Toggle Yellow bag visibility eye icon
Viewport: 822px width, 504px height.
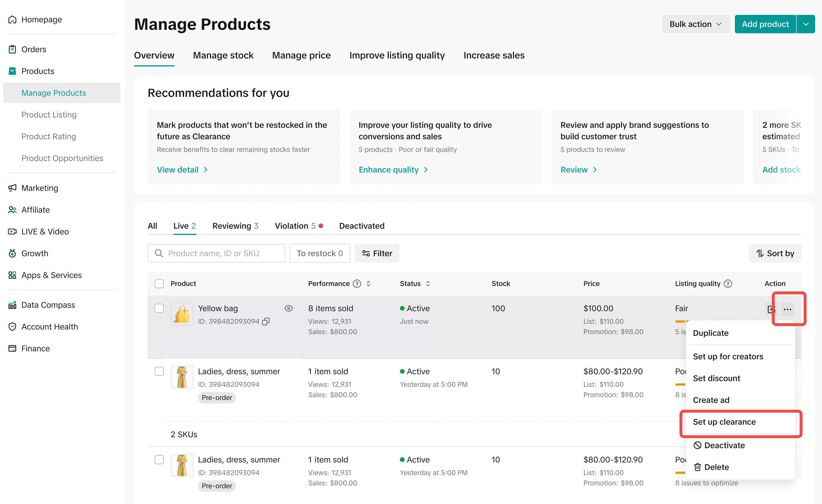tap(288, 308)
